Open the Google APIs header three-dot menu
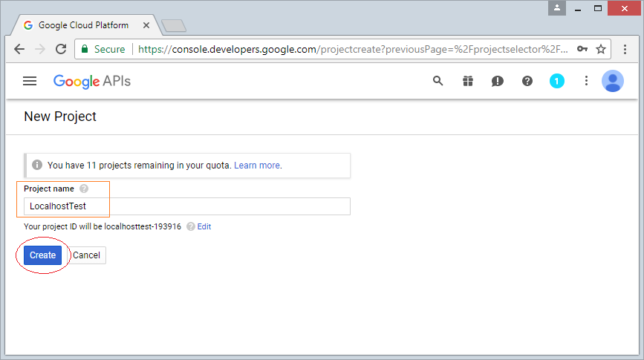The height and width of the screenshot is (360, 644). pyautogui.click(x=586, y=81)
